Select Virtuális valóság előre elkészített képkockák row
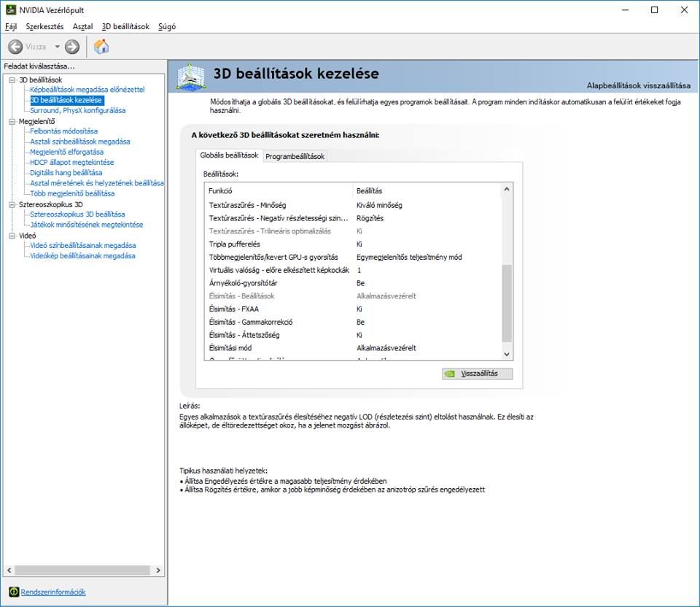The height and width of the screenshot is (607, 700). click(x=353, y=270)
